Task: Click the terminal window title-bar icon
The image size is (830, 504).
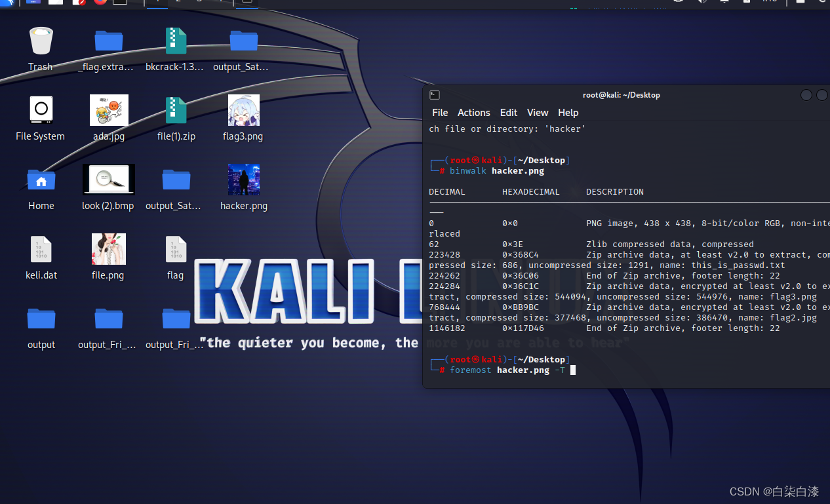Action: [x=434, y=95]
